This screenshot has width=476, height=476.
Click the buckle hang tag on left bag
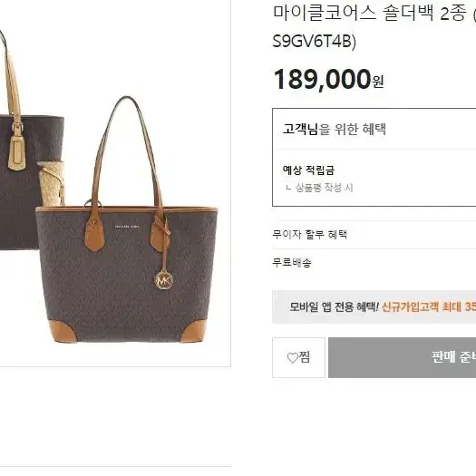(16, 151)
